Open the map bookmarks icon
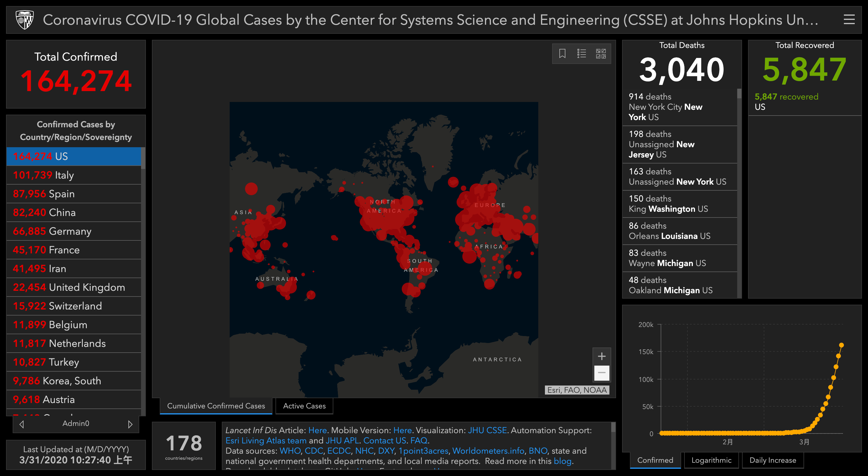The height and width of the screenshot is (476, 868). (562, 53)
